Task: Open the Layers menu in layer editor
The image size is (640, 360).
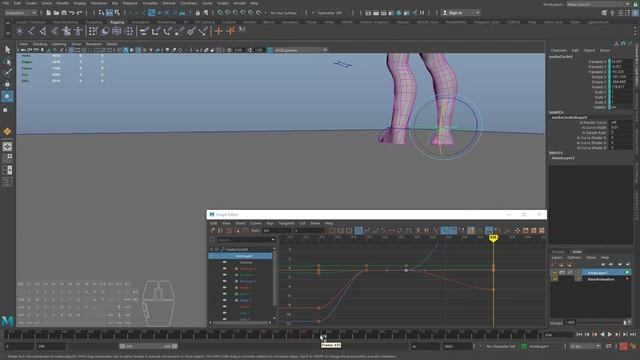Action: [x=557, y=258]
